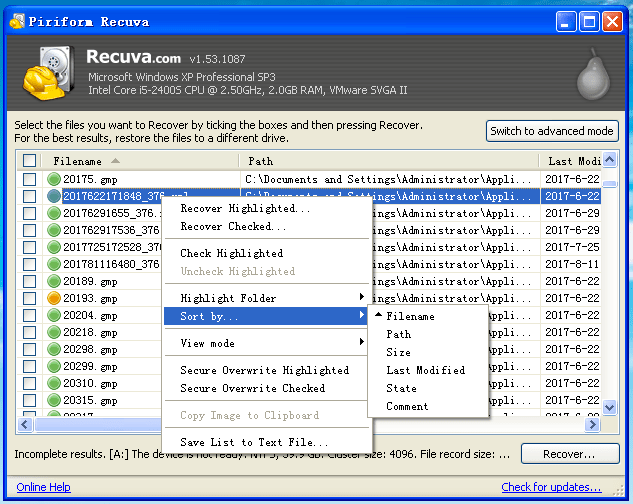Tick the select-all checkbox in the header
633x504 pixels.
click(29, 160)
